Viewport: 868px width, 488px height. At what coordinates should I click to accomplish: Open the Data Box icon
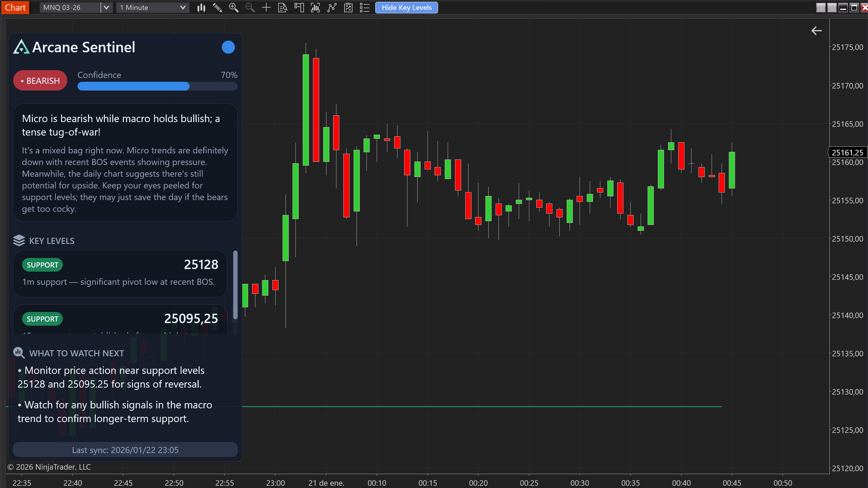click(282, 7)
